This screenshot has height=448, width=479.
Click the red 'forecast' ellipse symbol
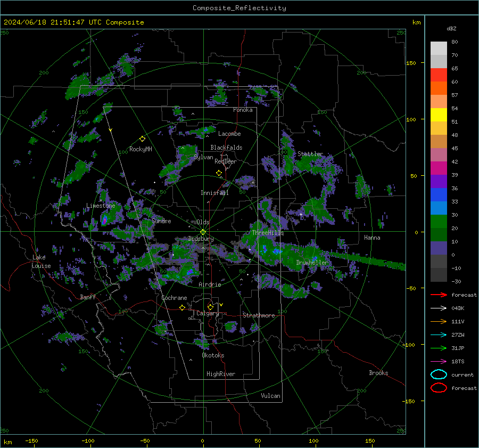439,388
